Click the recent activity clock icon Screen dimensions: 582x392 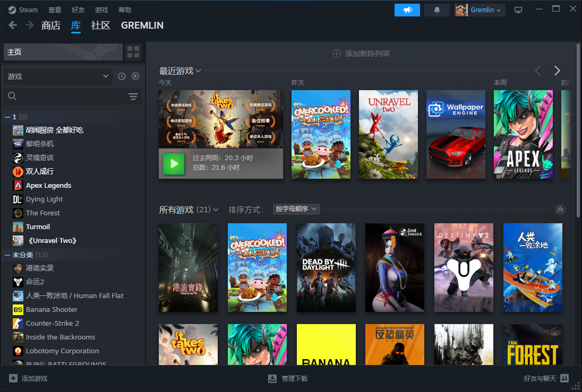(122, 76)
